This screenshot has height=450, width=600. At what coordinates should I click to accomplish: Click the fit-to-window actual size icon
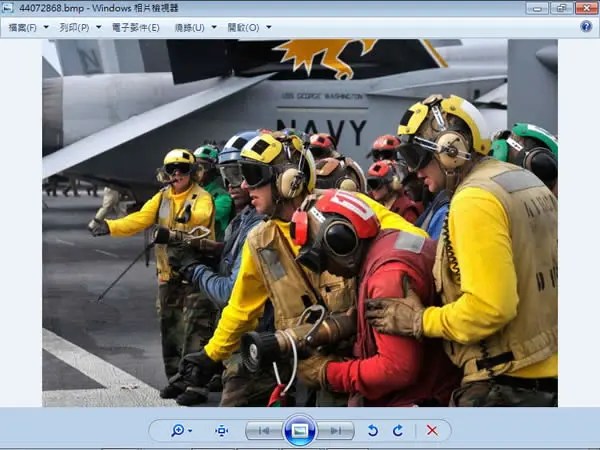pos(222,430)
